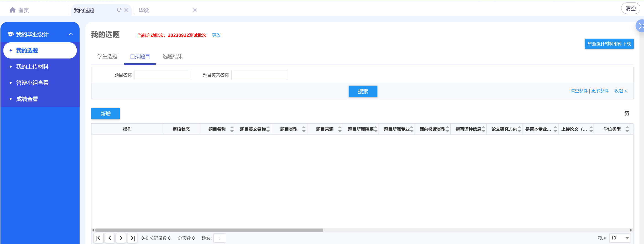Switch to the 首页 tab
Image resolution: width=644 pixels, height=244 pixels.
pyautogui.click(x=24, y=10)
